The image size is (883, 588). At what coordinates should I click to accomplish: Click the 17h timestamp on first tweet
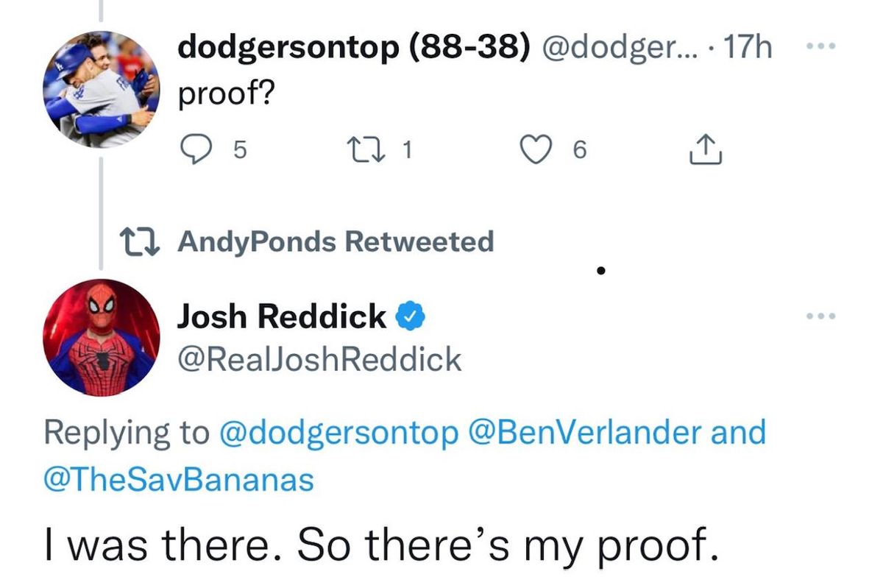[x=748, y=49]
